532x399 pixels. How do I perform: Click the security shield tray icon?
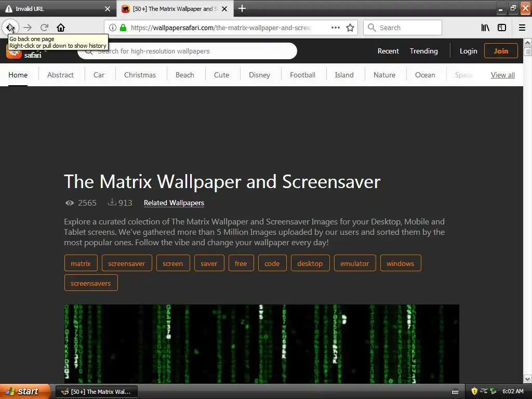(x=474, y=391)
